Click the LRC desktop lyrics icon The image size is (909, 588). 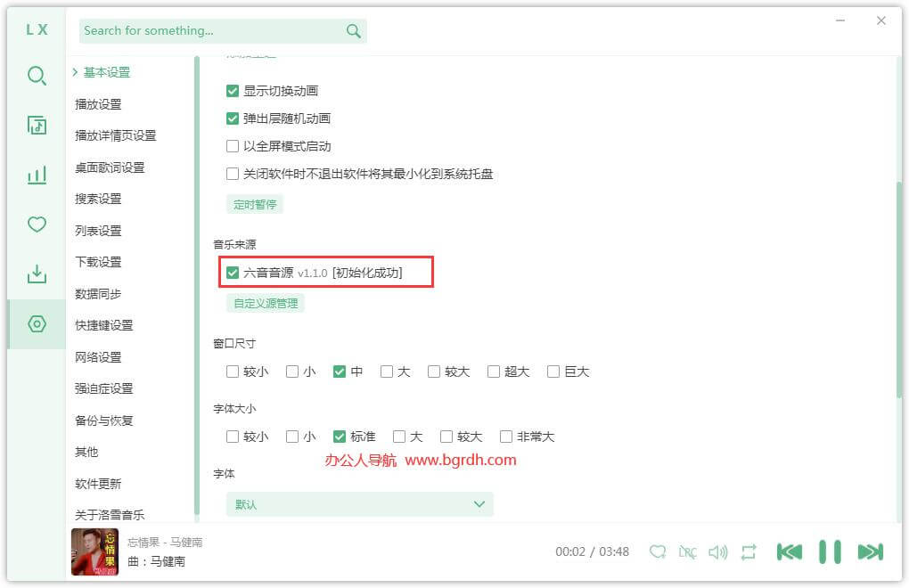[x=687, y=552]
